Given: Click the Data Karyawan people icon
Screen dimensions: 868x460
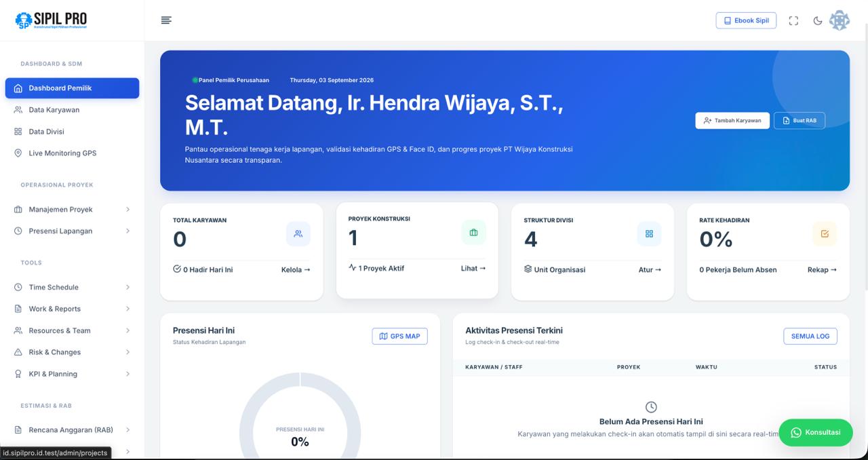Looking at the screenshot, I should (18, 110).
